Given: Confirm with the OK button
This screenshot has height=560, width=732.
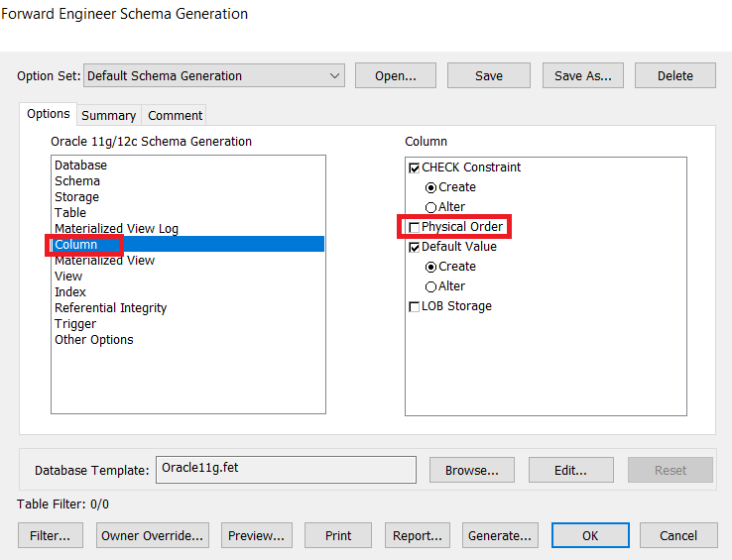Looking at the screenshot, I should point(590,535).
